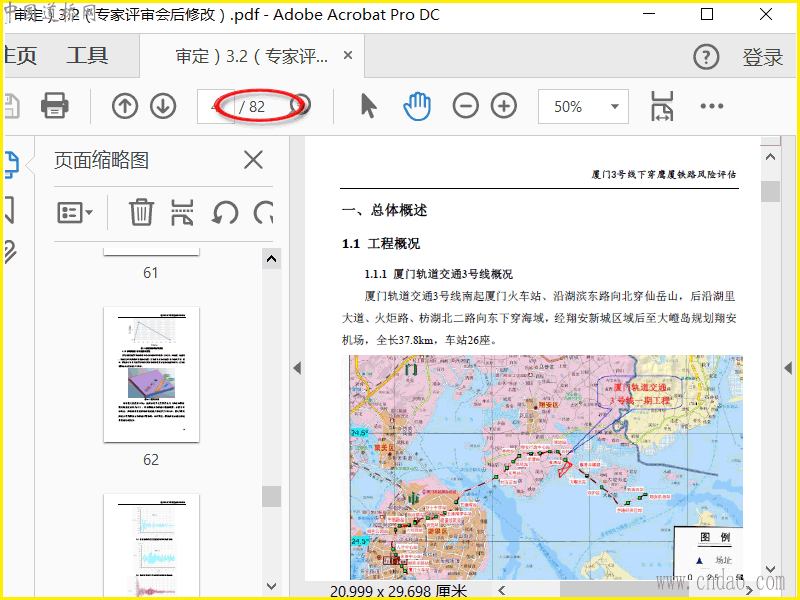Click the 登录 sign-in link
Viewport: 800px width, 600px height.
click(762, 57)
